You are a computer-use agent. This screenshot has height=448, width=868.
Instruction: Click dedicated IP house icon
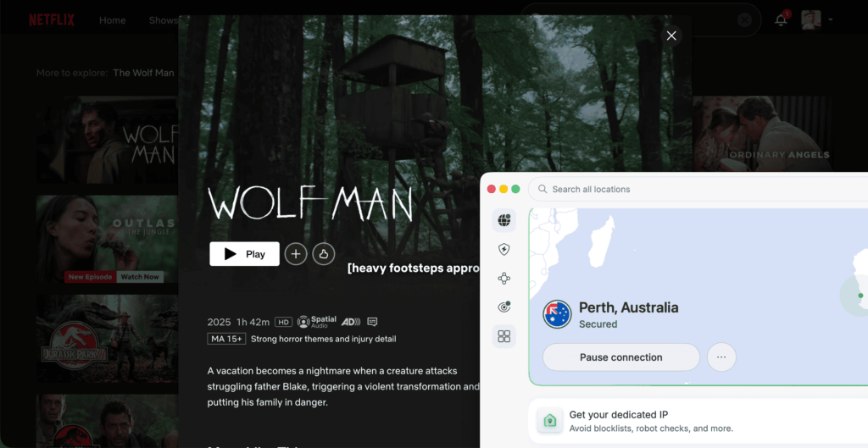(549, 421)
